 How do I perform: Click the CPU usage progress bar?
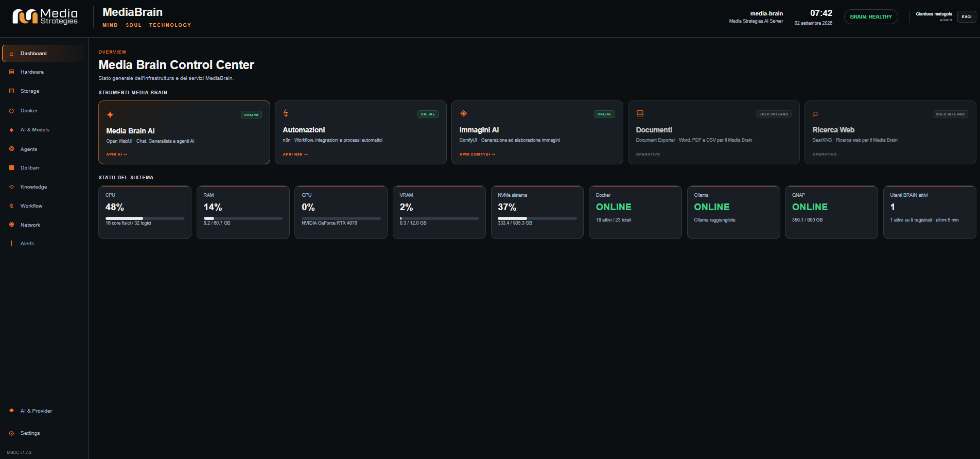click(145, 218)
